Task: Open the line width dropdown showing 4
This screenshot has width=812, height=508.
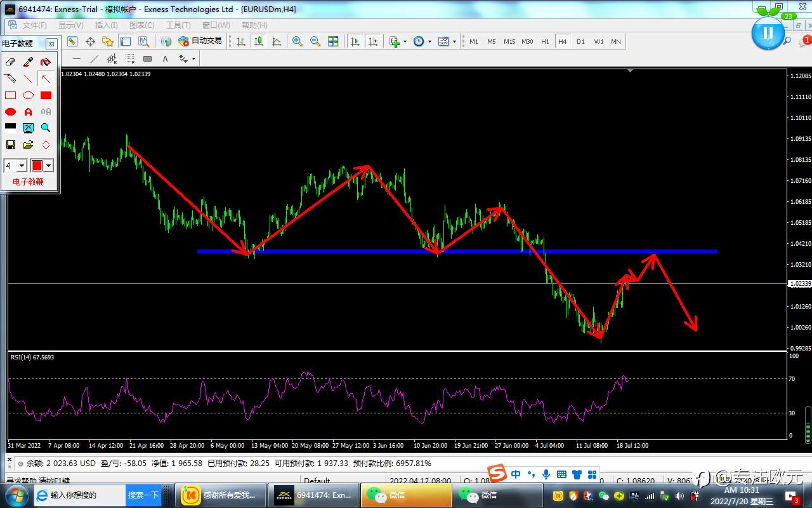Action: pos(22,166)
